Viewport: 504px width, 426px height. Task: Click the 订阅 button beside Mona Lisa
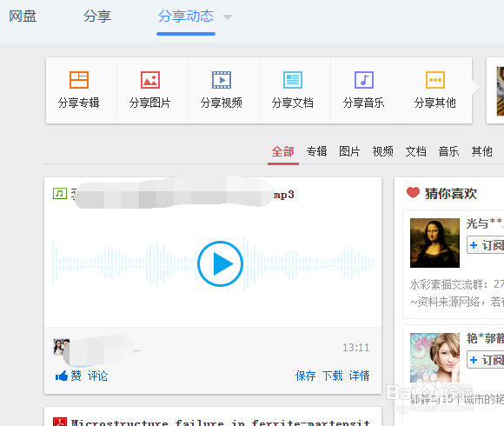click(x=486, y=245)
